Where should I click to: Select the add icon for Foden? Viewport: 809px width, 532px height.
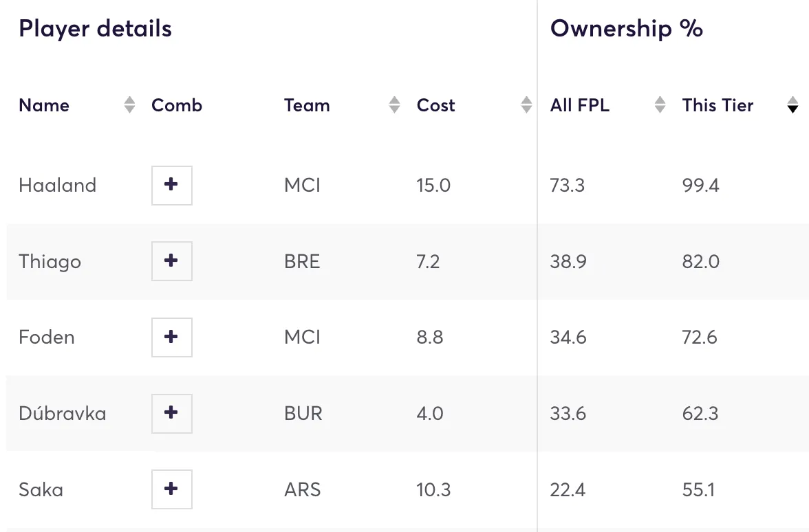coord(171,337)
